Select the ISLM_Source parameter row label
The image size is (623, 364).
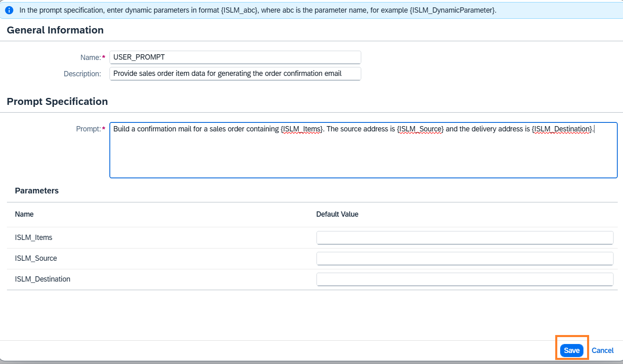pyautogui.click(x=36, y=258)
